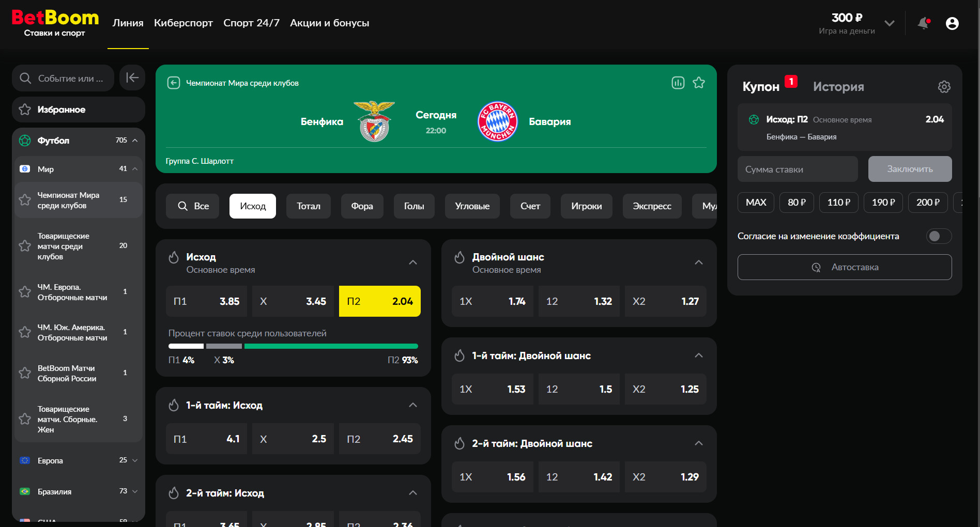Click football icon in coupon bet row
Image resolution: width=980 pixels, height=527 pixels.
point(754,119)
